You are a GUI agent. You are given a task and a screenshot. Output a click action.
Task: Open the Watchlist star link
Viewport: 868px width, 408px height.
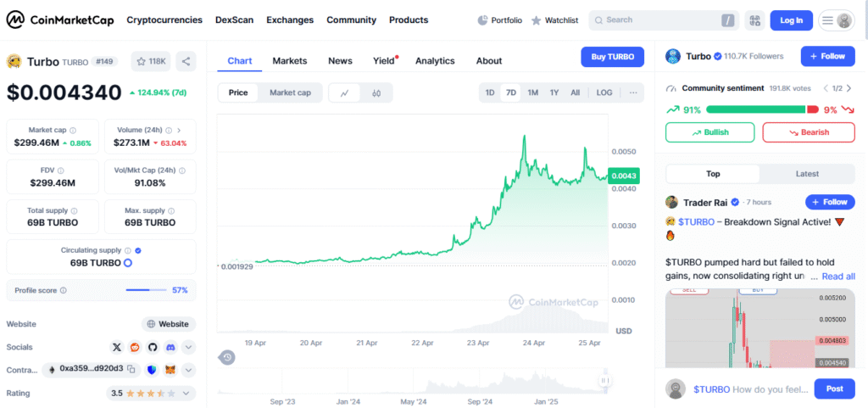coord(554,20)
